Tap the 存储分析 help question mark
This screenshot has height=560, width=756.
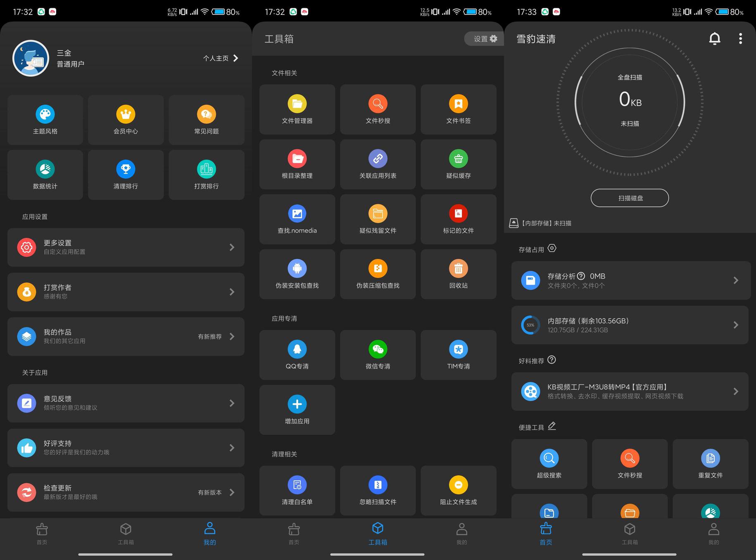click(x=581, y=276)
